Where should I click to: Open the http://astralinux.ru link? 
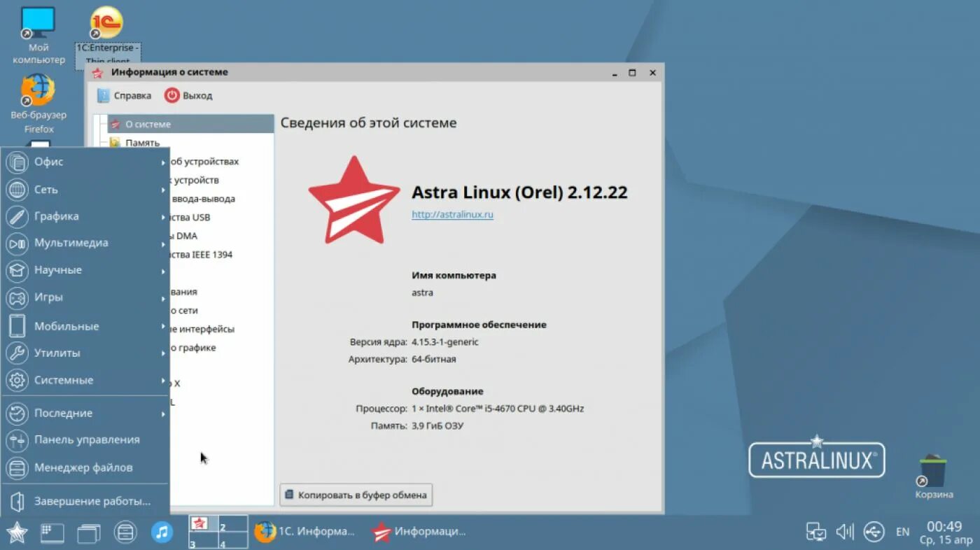pyautogui.click(x=452, y=215)
